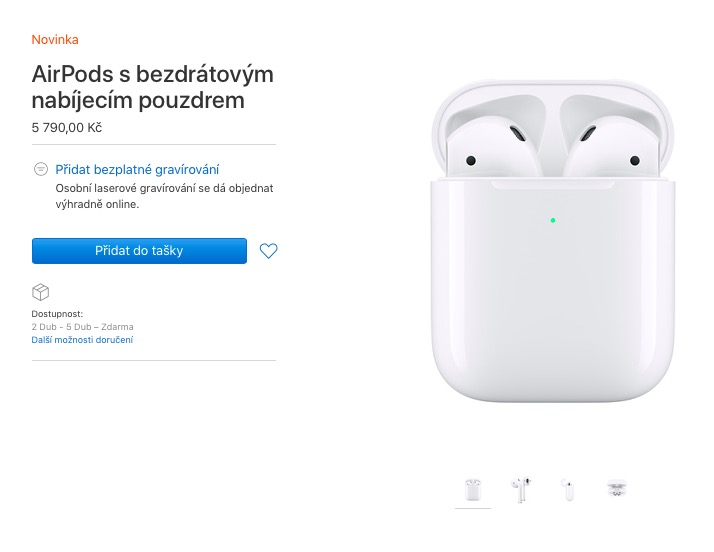Click the Dostupnost label
Image resolution: width=714 pixels, height=552 pixels.
pyautogui.click(x=57, y=314)
